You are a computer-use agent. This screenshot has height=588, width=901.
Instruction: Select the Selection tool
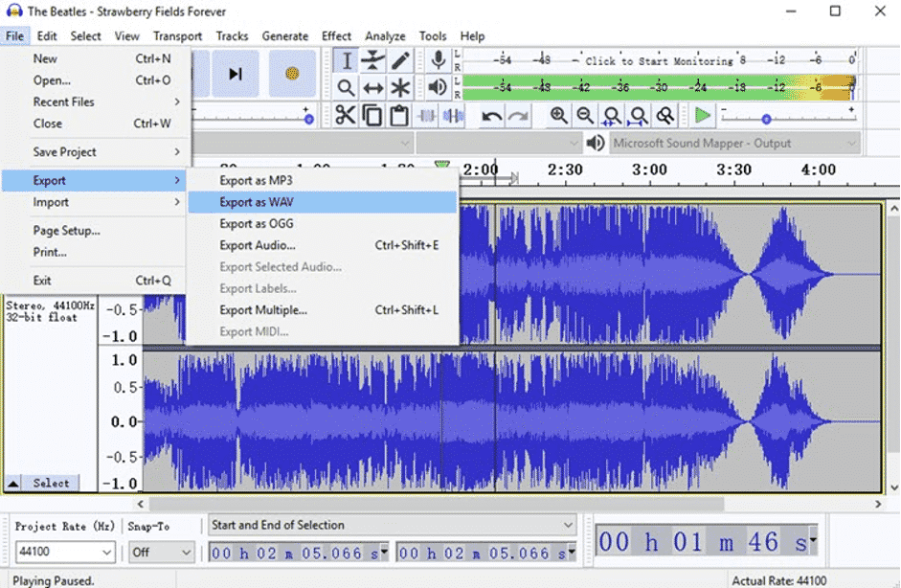point(345,60)
